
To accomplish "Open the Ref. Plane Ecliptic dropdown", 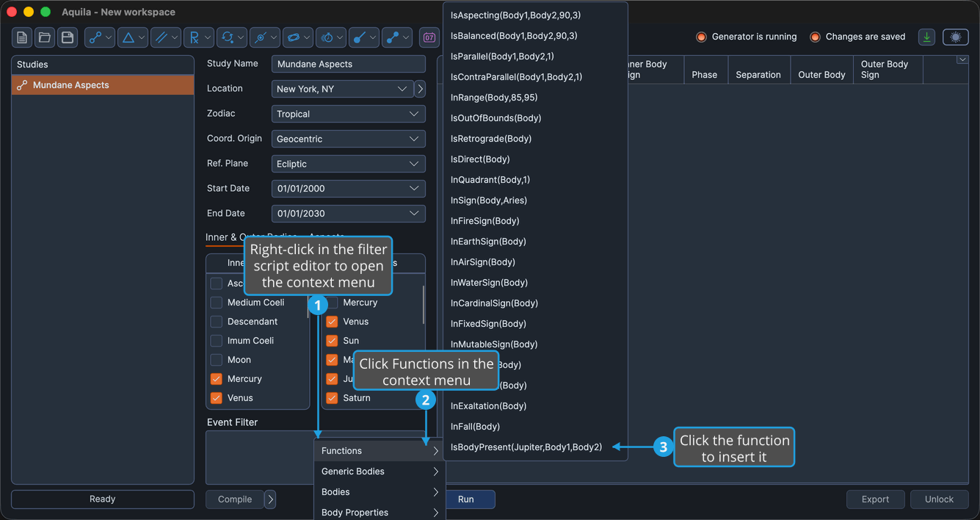I will pyautogui.click(x=349, y=164).
